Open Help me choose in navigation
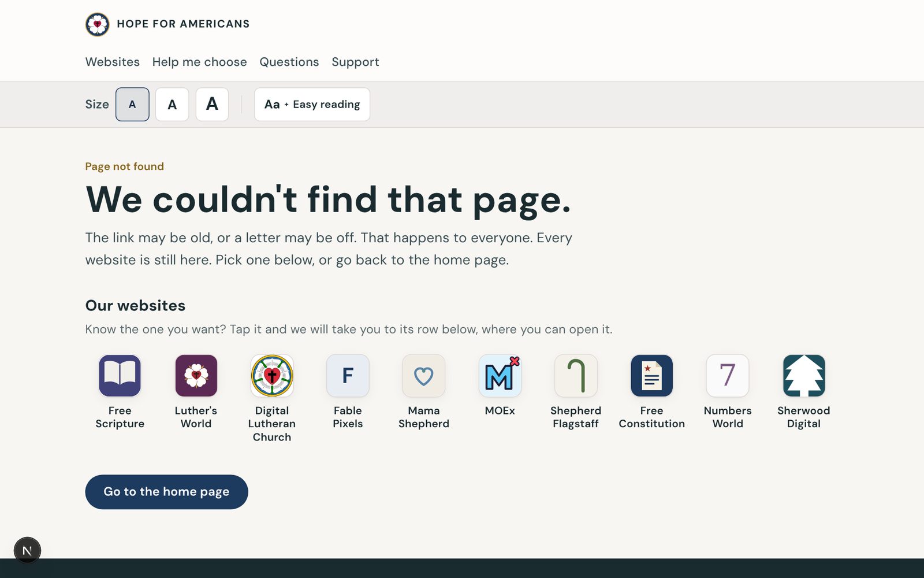 coord(199,62)
